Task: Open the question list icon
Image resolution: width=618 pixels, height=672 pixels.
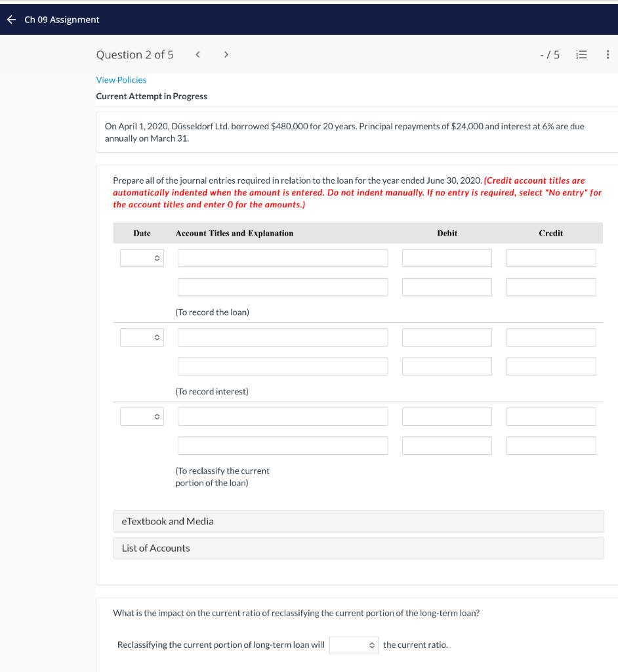Action: click(581, 54)
